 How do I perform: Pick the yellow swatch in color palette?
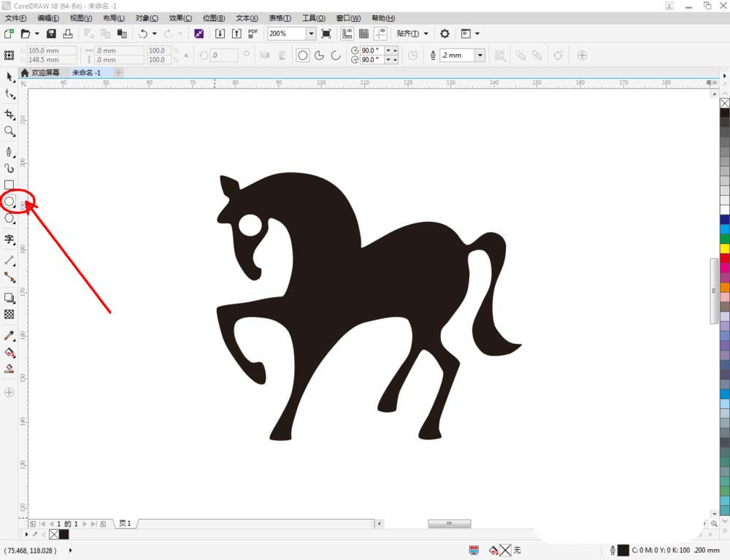pos(725,248)
